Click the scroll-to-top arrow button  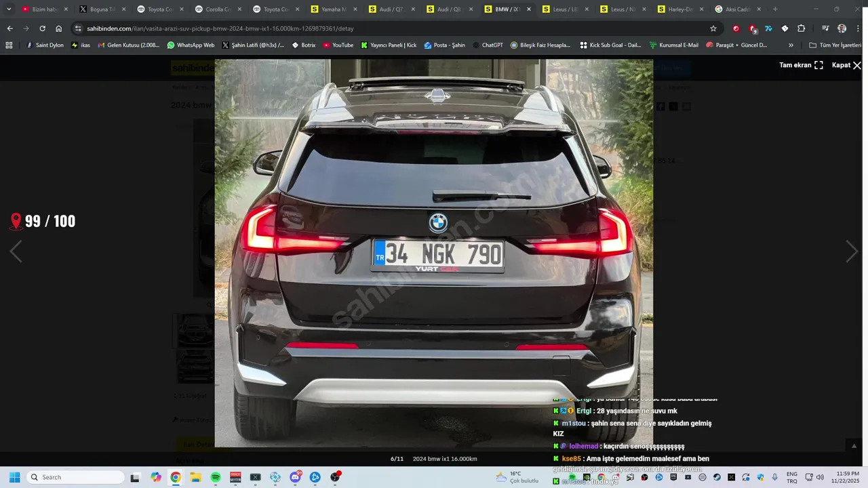tap(854, 445)
